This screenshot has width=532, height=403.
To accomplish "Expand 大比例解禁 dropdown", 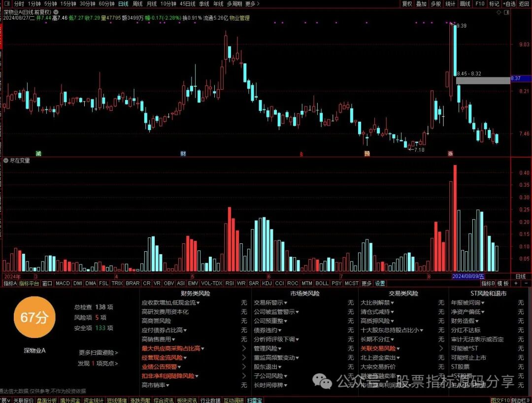I will click(392, 302).
